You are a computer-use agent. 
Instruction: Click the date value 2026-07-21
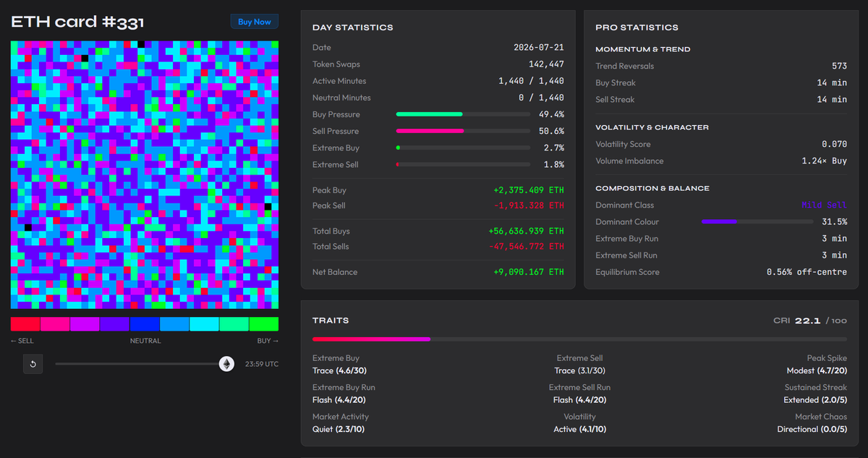click(539, 48)
